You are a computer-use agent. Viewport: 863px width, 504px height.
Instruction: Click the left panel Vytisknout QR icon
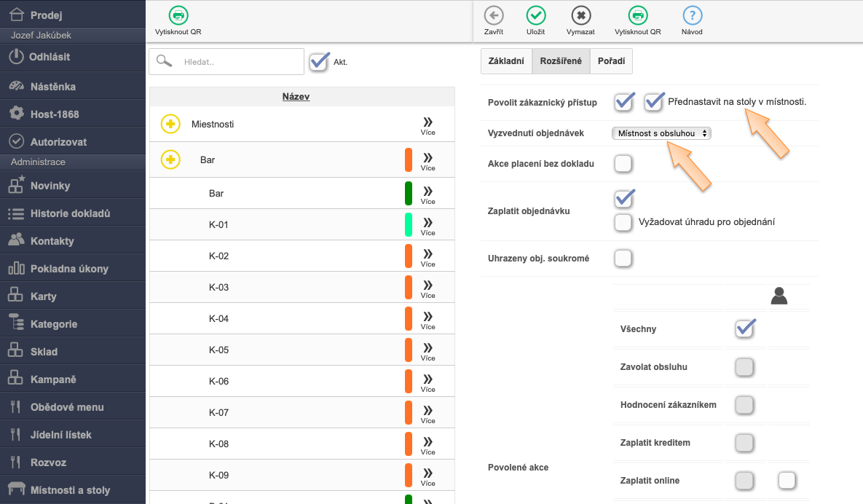[178, 15]
